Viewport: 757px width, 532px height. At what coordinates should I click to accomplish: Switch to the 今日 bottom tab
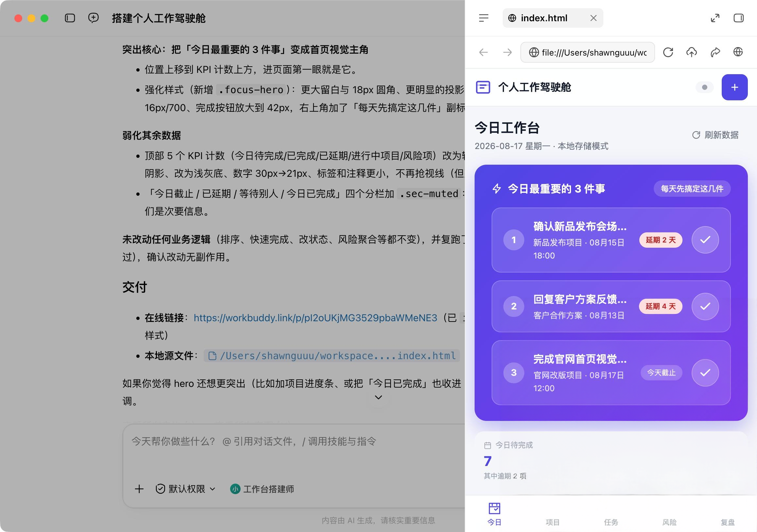pos(494,514)
